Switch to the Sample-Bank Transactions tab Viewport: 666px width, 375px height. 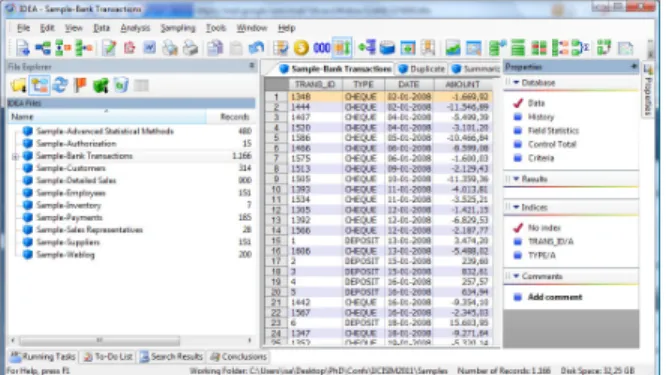tap(336, 69)
